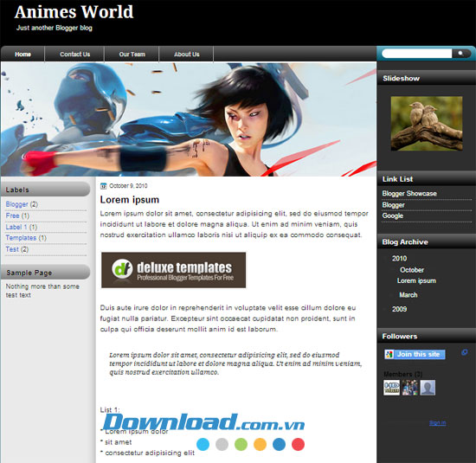Click the Labels widget heading
The height and width of the screenshot is (463, 476).
[46, 190]
